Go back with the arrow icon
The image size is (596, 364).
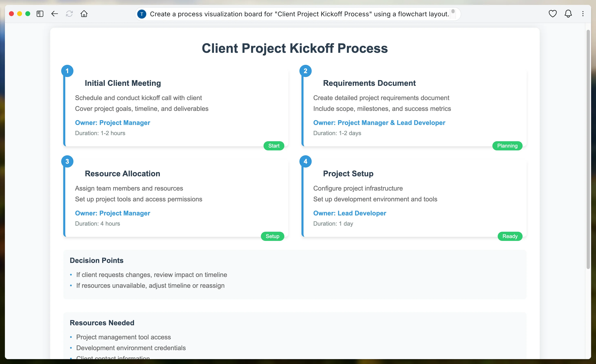55,14
